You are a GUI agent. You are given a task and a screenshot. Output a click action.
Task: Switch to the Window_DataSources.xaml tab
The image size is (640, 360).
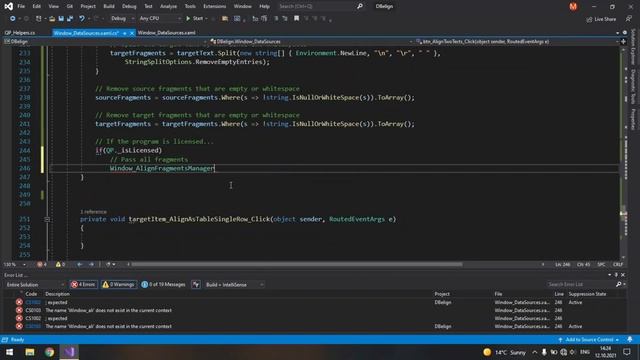(x=167, y=33)
